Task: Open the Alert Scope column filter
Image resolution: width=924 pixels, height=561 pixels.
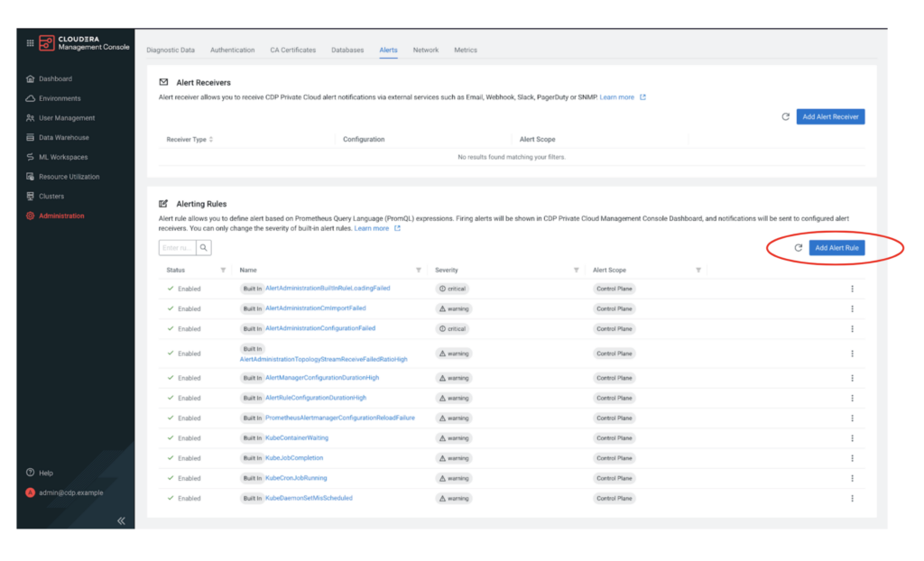Action: pos(698,271)
